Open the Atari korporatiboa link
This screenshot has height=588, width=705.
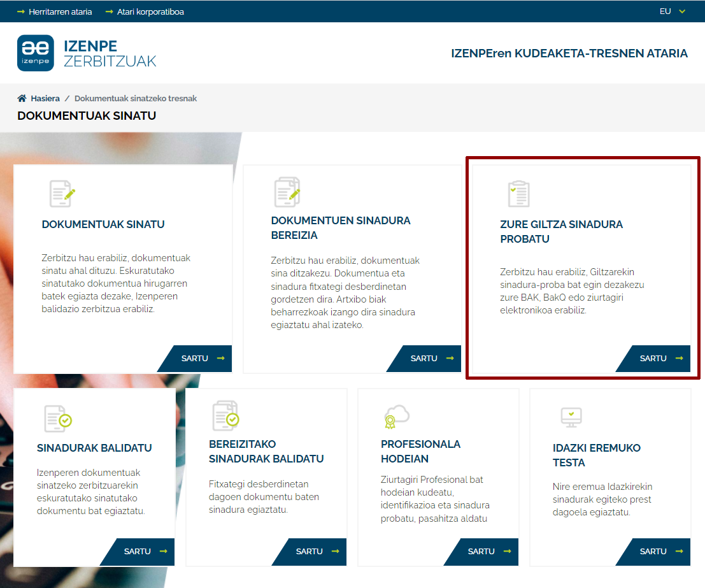pyautogui.click(x=150, y=11)
